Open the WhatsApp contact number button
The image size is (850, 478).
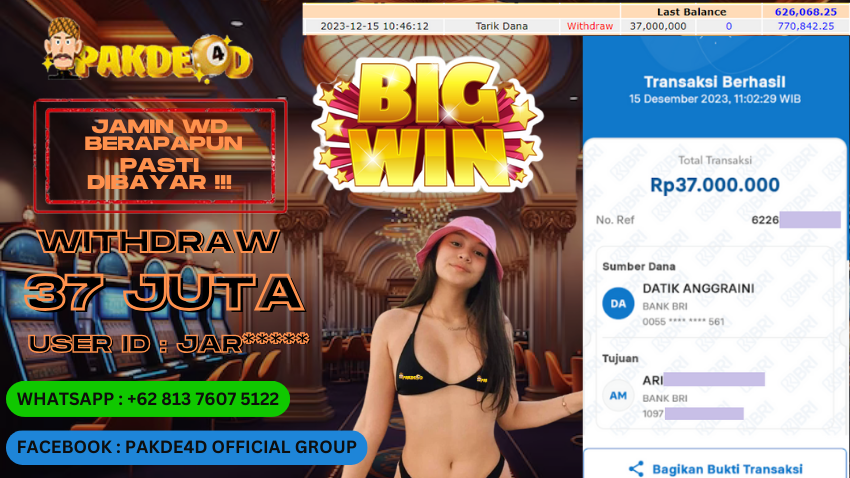click(148, 399)
